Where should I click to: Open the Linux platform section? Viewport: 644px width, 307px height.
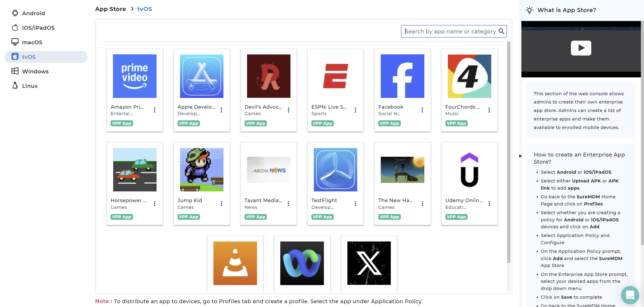point(46,86)
